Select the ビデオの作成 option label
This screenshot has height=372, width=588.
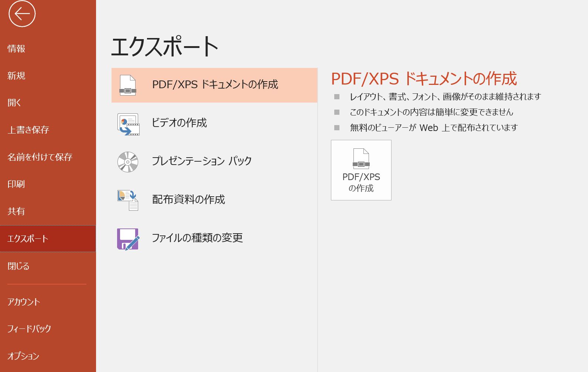click(x=180, y=123)
